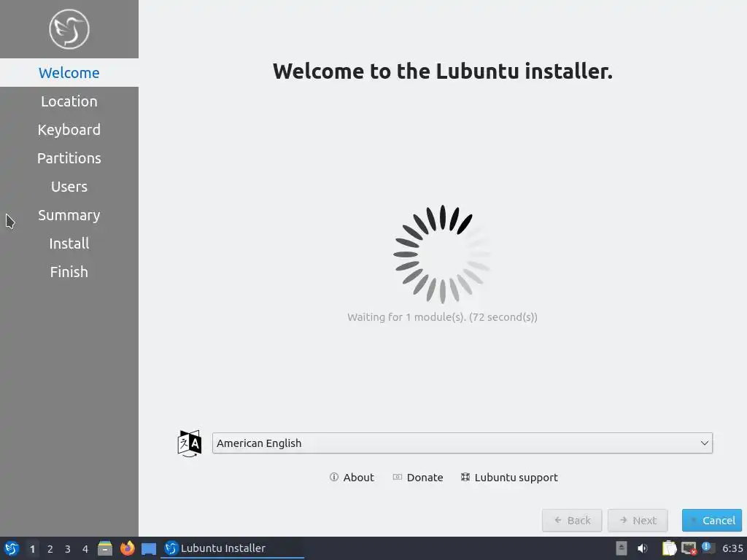Click the Back button
Viewport: 747px width, 560px height.
(572, 521)
